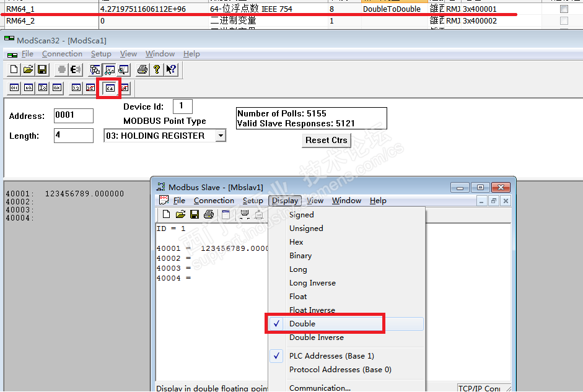This screenshot has width=583, height=392.
Task: Click the 40001 register value in ModScan32
Action: pos(84,194)
